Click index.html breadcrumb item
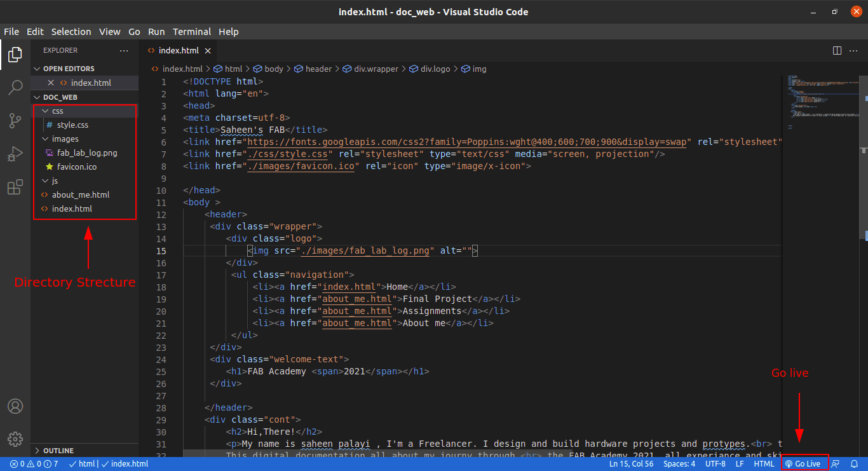This screenshot has height=471, width=868. (177, 69)
